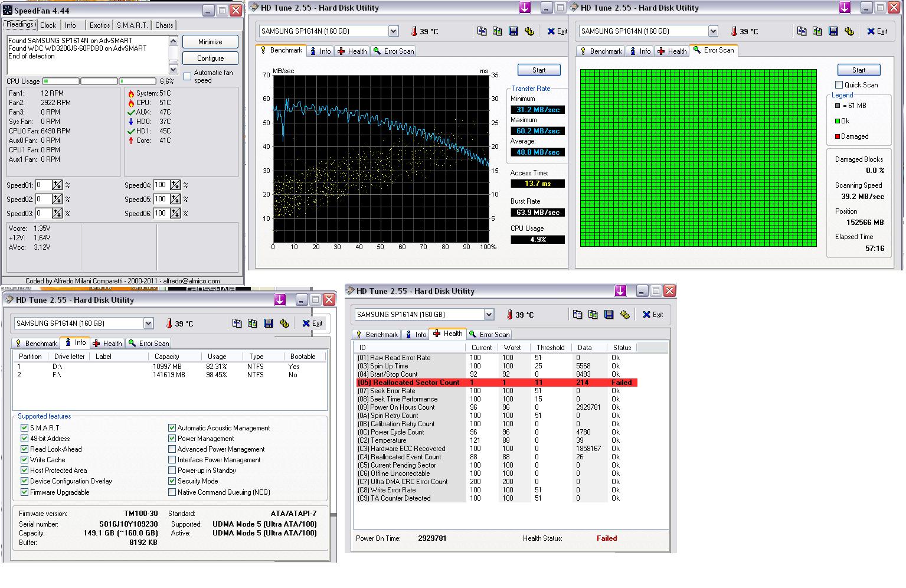Open drive dropdown in Benchmark window

pyautogui.click(x=393, y=31)
